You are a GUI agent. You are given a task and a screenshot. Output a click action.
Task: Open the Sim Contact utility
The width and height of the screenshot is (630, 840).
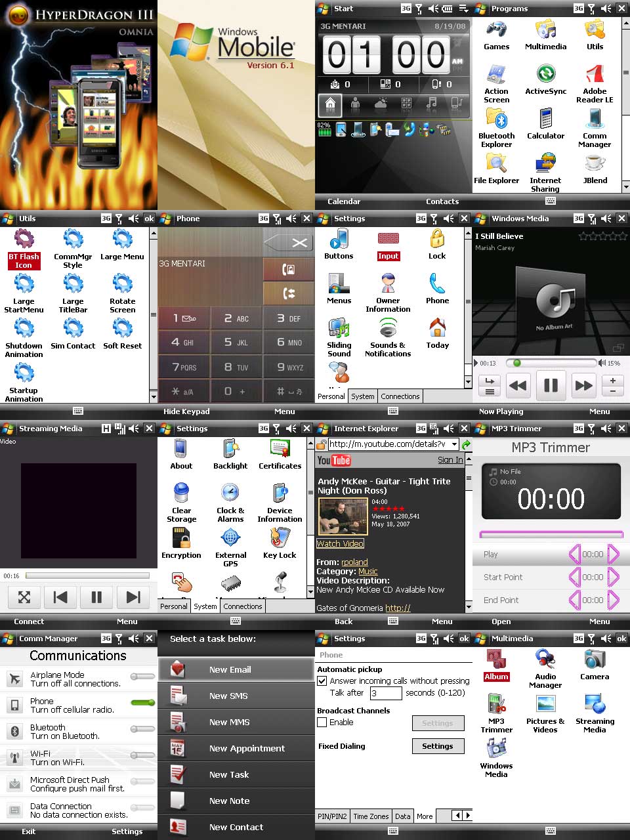[73, 334]
